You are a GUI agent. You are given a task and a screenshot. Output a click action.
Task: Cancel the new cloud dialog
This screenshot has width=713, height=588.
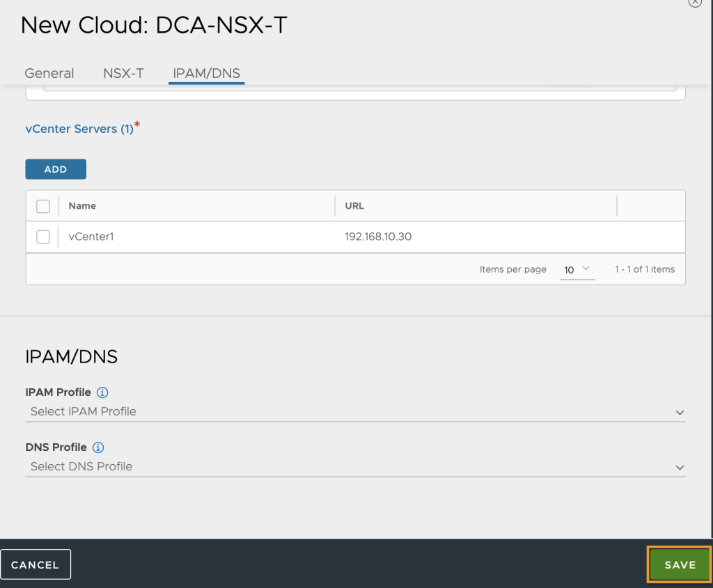36,564
